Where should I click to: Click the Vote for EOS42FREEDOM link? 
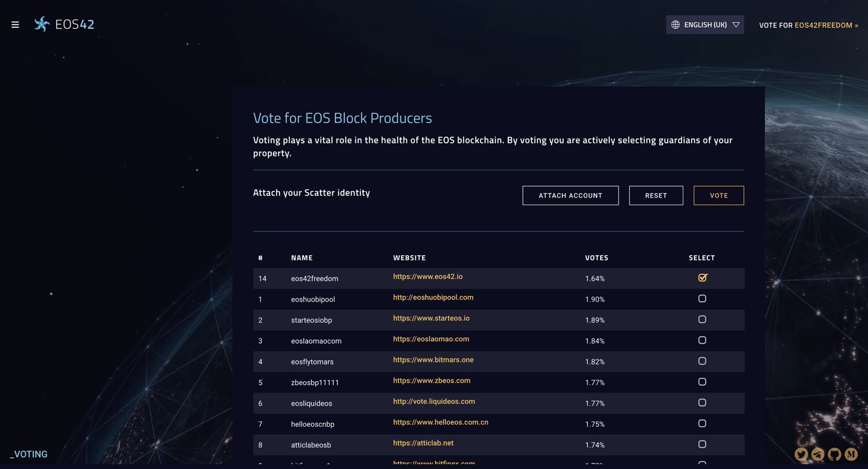[808, 25]
